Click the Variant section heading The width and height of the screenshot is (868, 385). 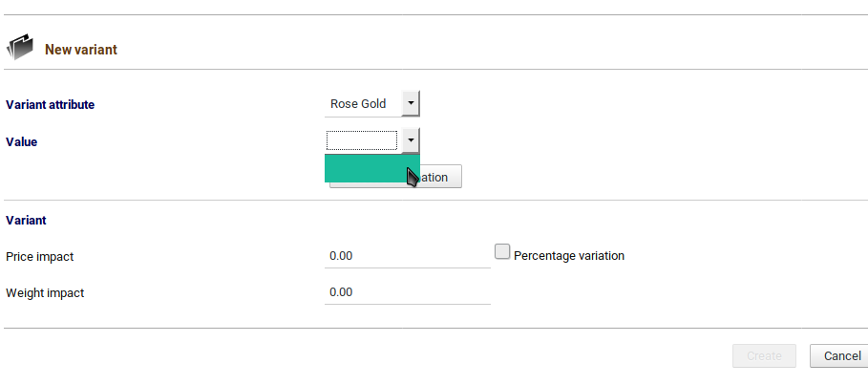point(26,220)
